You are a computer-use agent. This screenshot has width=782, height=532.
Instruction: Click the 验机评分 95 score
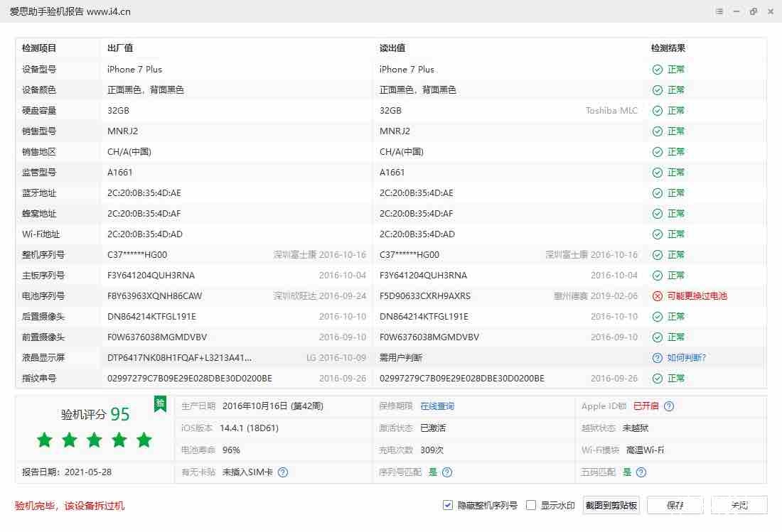(x=95, y=414)
